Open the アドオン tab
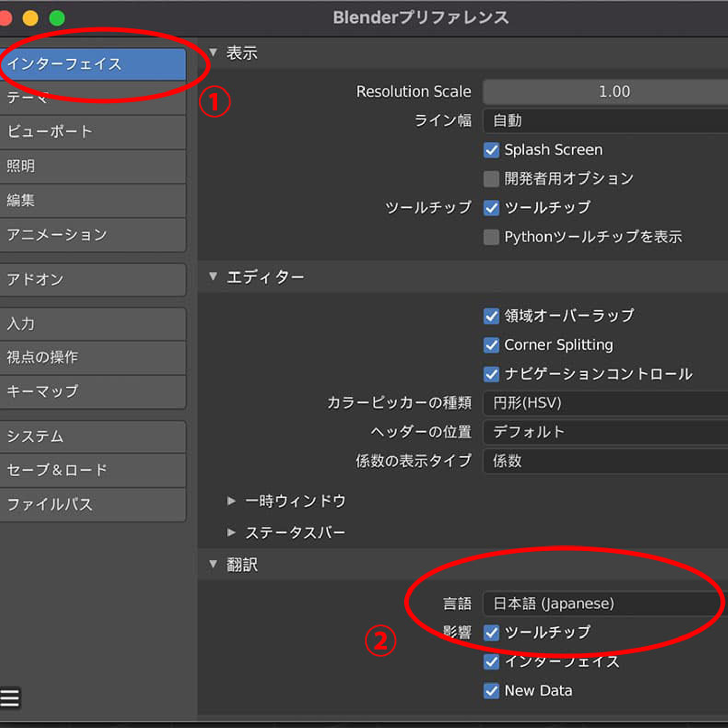This screenshot has width=728, height=728. point(93,280)
